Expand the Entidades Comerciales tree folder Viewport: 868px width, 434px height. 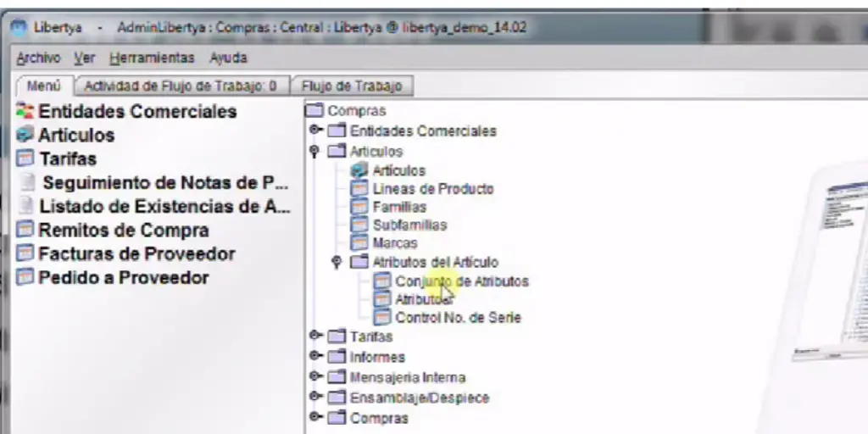(x=315, y=130)
